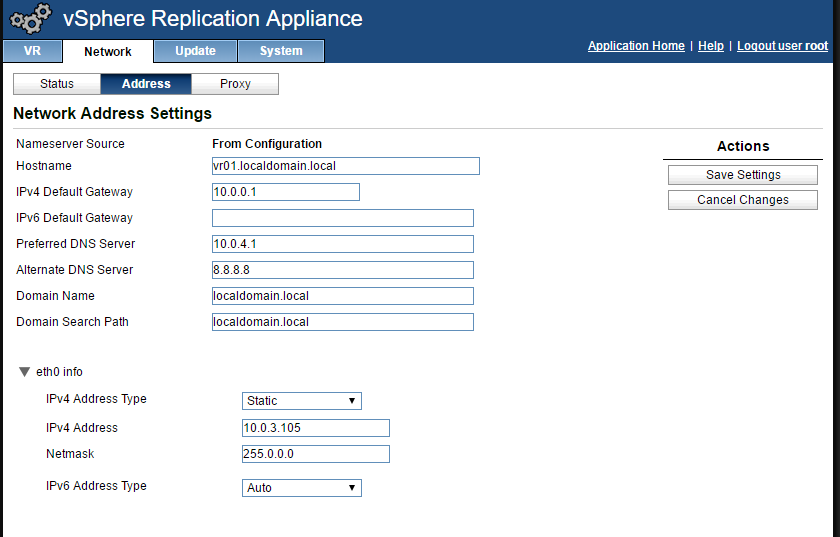The height and width of the screenshot is (537, 840).
Task: Open the IPv6 Address Type dropdown
Action: [x=301, y=488]
